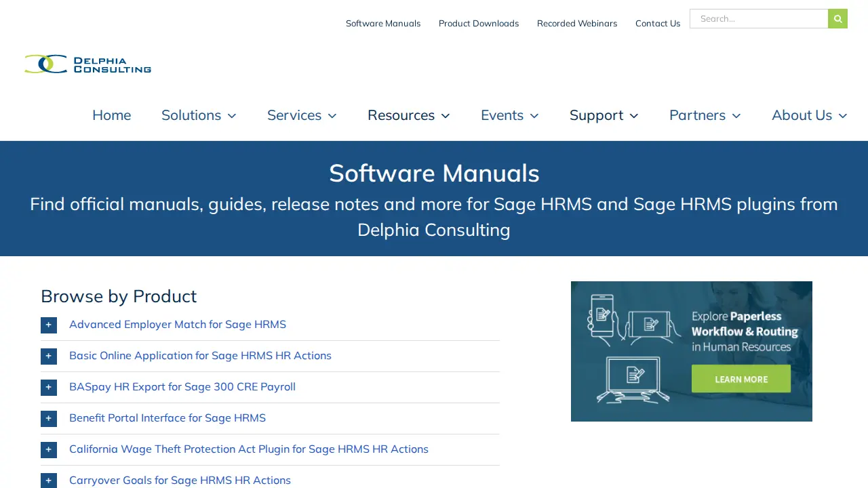Image resolution: width=868 pixels, height=488 pixels.
Task: Click the green search magnifier button
Action: pyautogui.click(x=837, y=18)
